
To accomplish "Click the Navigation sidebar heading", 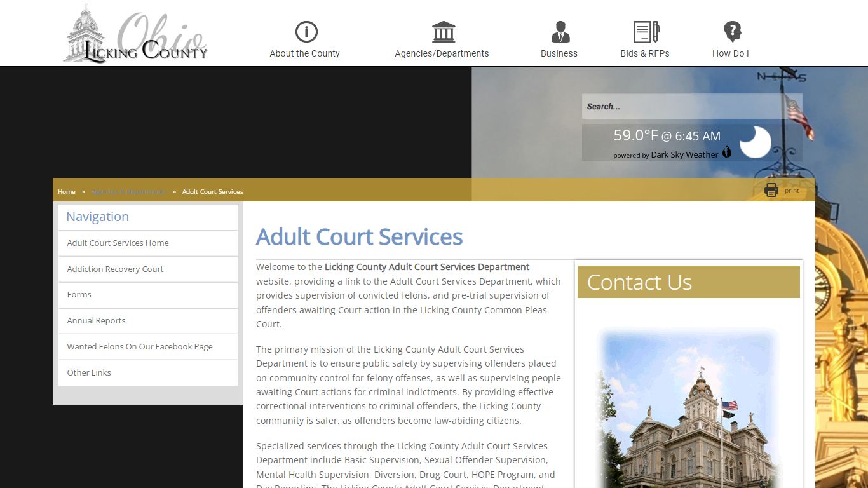I will 98,217.
